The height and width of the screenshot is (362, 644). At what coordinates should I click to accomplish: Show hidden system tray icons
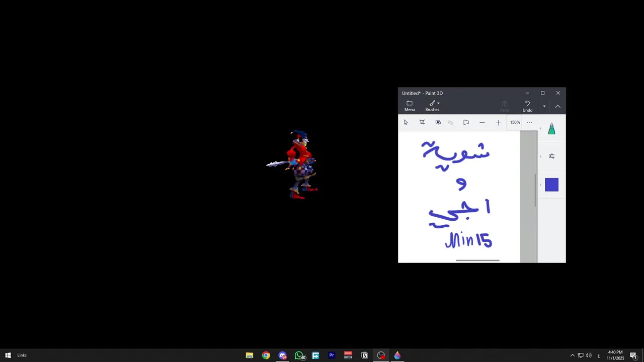(x=572, y=355)
